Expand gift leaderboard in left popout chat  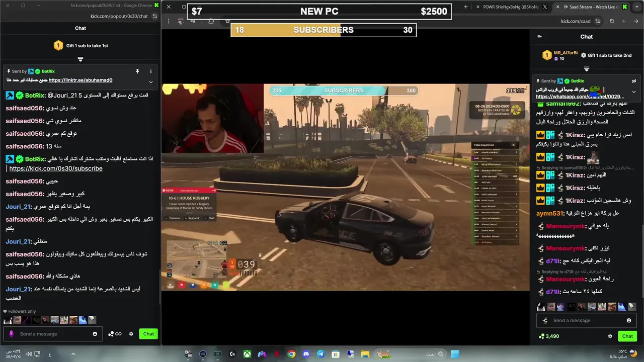coord(80,59)
